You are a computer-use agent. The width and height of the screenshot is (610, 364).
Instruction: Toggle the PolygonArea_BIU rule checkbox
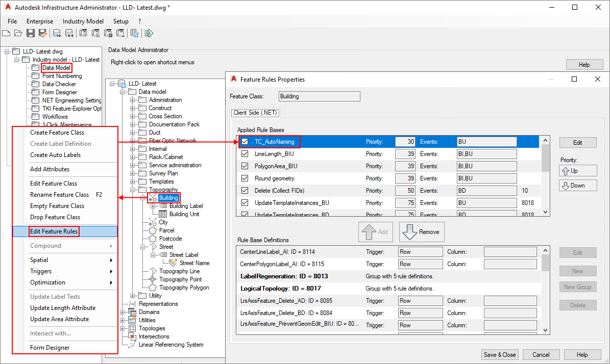pos(245,166)
